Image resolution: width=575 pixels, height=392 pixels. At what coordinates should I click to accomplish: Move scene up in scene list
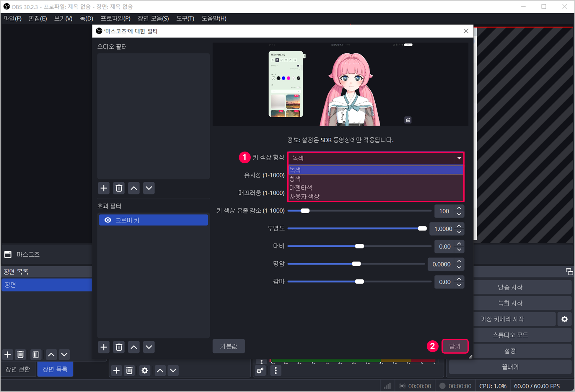pyautogui.click(x=51, y=354)
